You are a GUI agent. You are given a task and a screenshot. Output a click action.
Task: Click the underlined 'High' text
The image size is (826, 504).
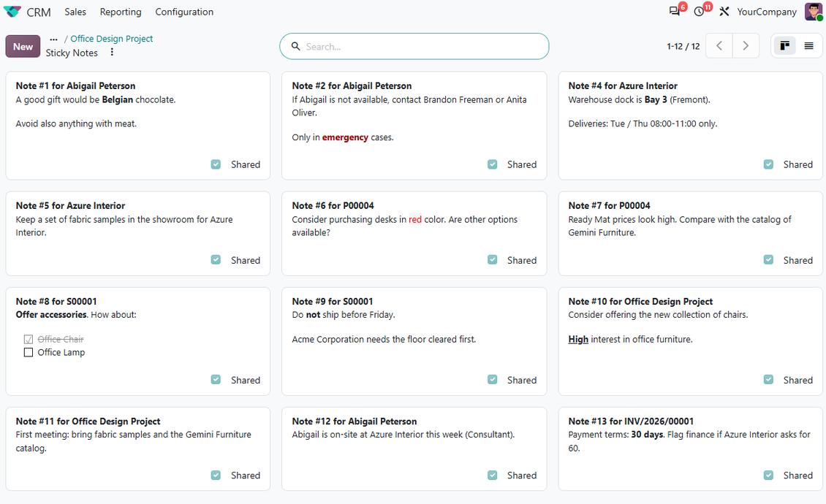coord(578,340)
